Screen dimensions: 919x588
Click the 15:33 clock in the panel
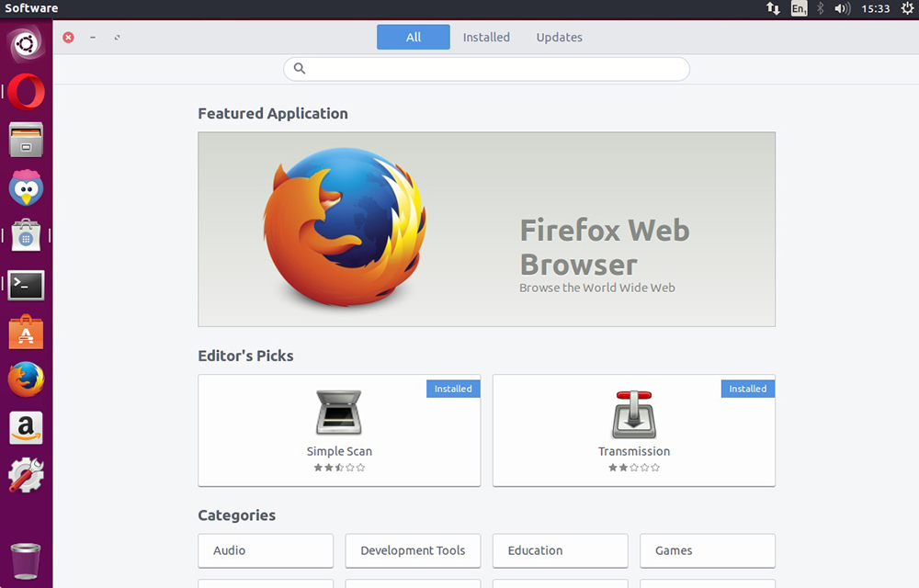(x=875, y=8)
